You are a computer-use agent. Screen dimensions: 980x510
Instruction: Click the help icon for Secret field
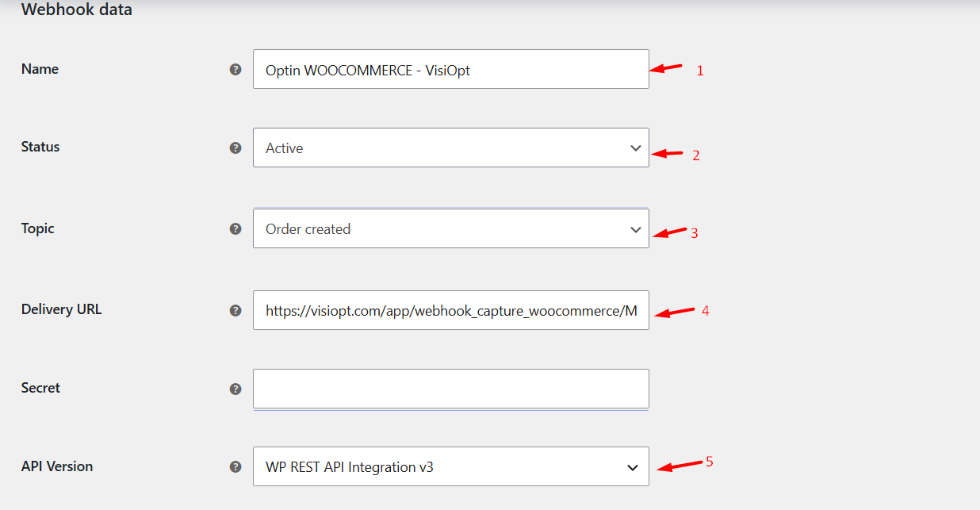235,389
